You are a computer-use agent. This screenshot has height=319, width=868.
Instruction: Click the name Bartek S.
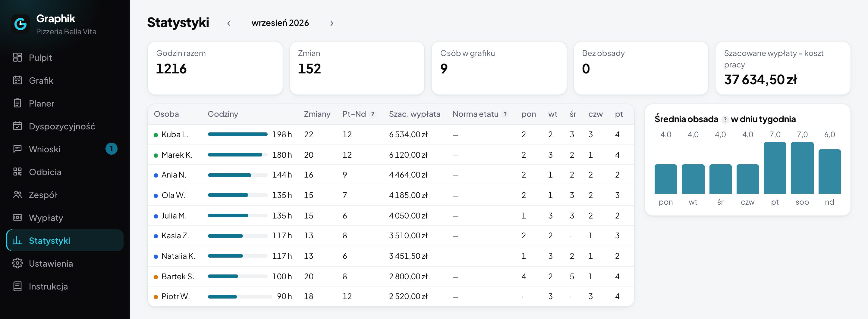tap(178, 276)
